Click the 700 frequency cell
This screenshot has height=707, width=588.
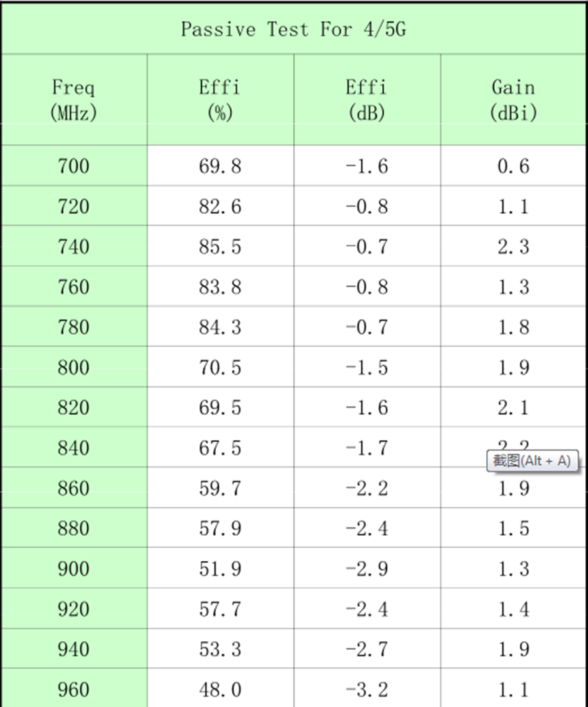click(x=74, y=166)
